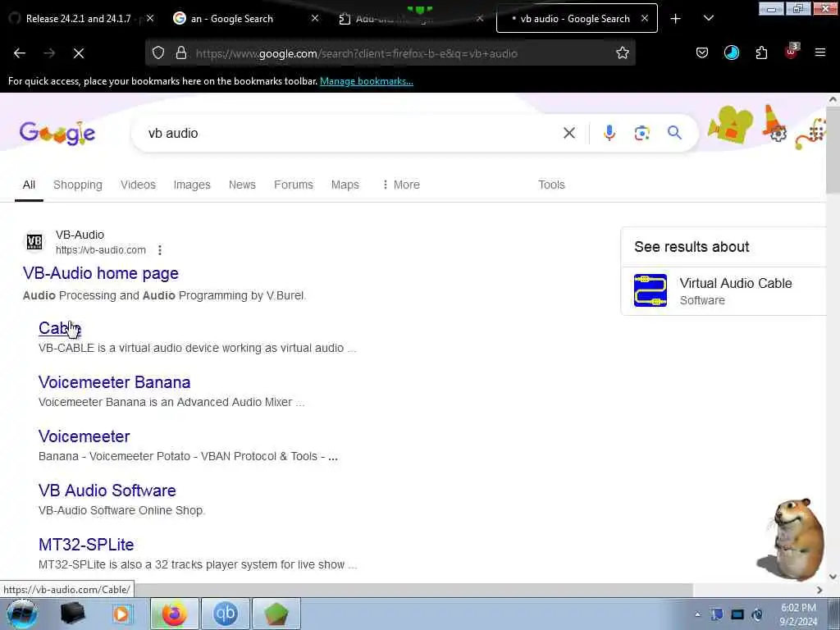Open the Firefox extensions puzzle icon
840x630 pixels.
point(761,52)
